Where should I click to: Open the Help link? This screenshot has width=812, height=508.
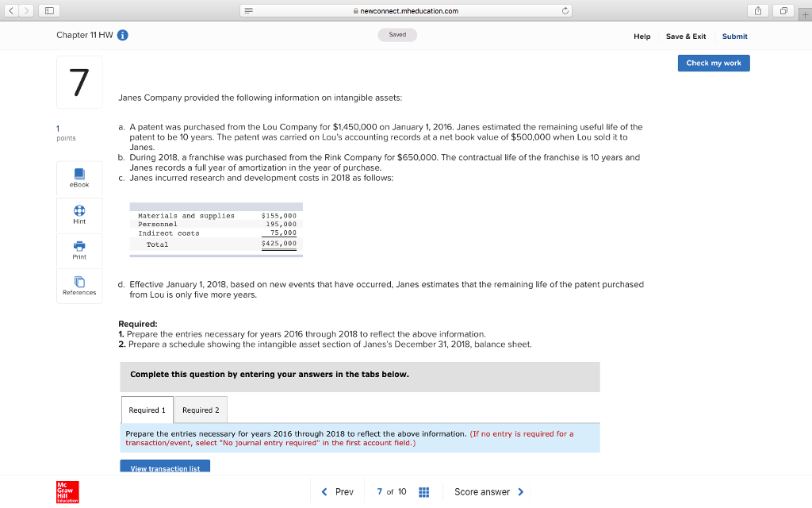642,37
